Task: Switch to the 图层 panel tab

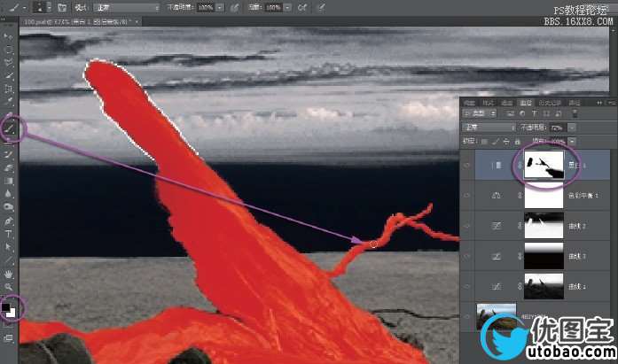Action: (526, 103)
